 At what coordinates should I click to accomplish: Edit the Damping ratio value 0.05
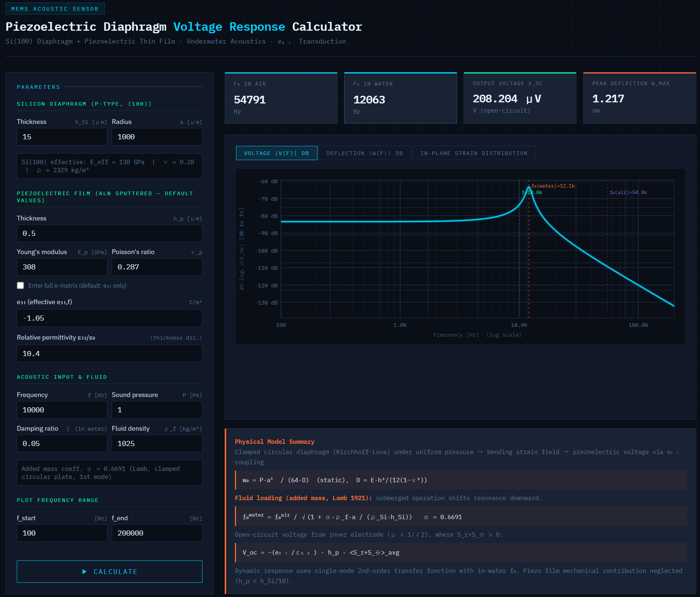click(x=62, y=443)
